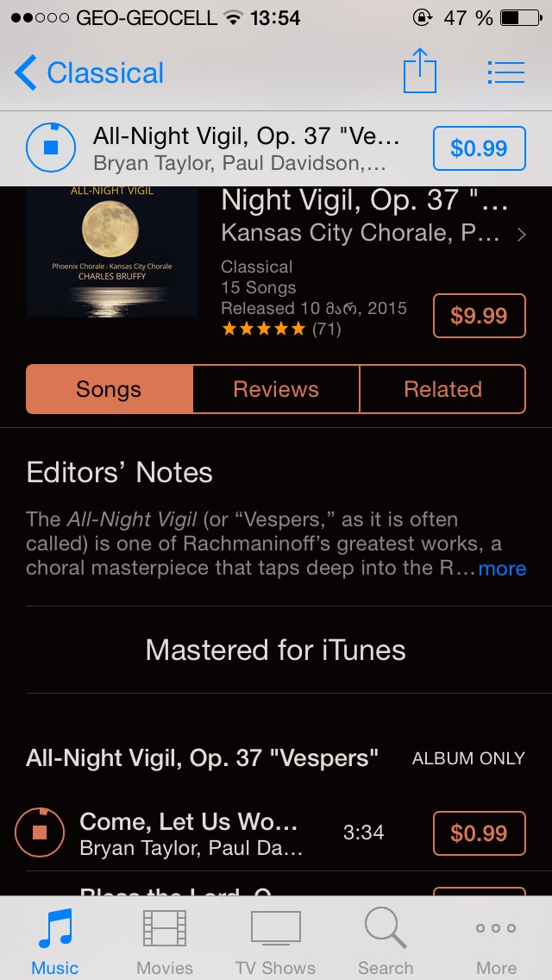Image resolution: width=552 pixels, height=980 pixels.
Task: Open the Search tab
Action: pos(386,939)
